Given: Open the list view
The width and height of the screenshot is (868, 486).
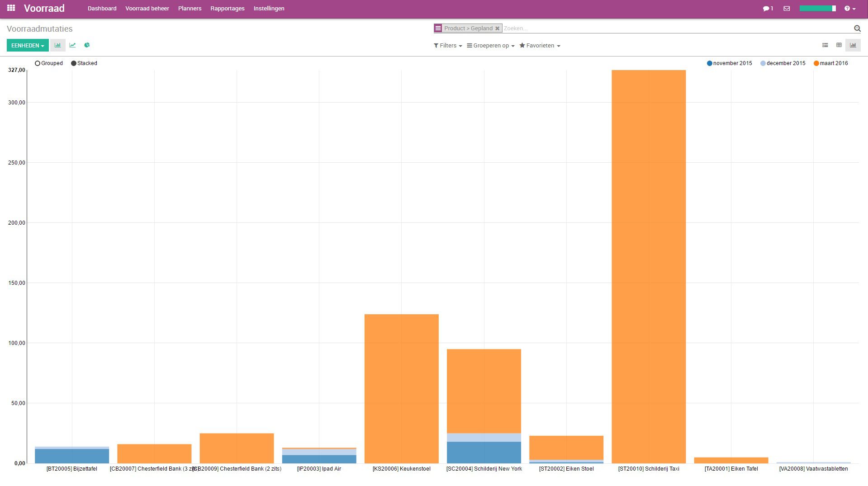Looking at the screenshot, I should [x=825, y=45].
